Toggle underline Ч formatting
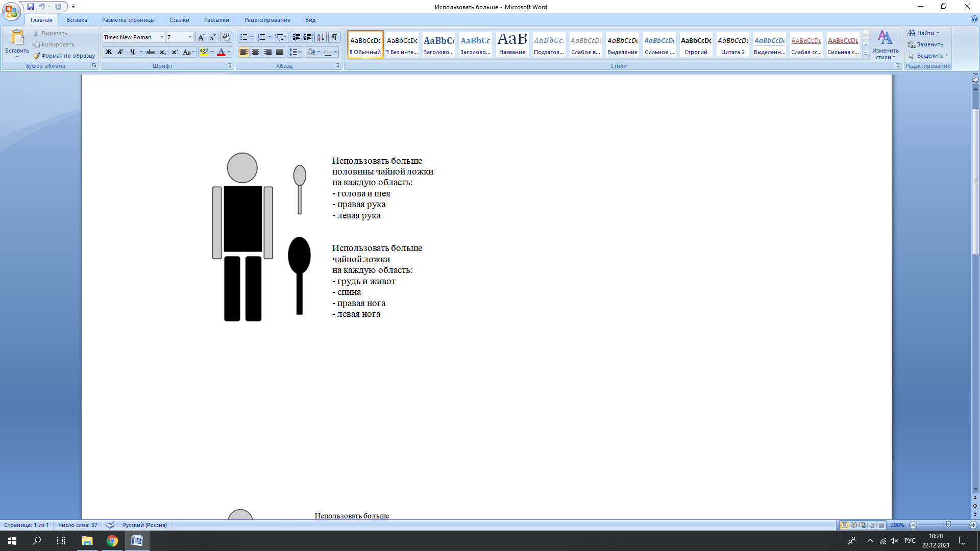Screen dimensions: 980x551 [133, 52]
